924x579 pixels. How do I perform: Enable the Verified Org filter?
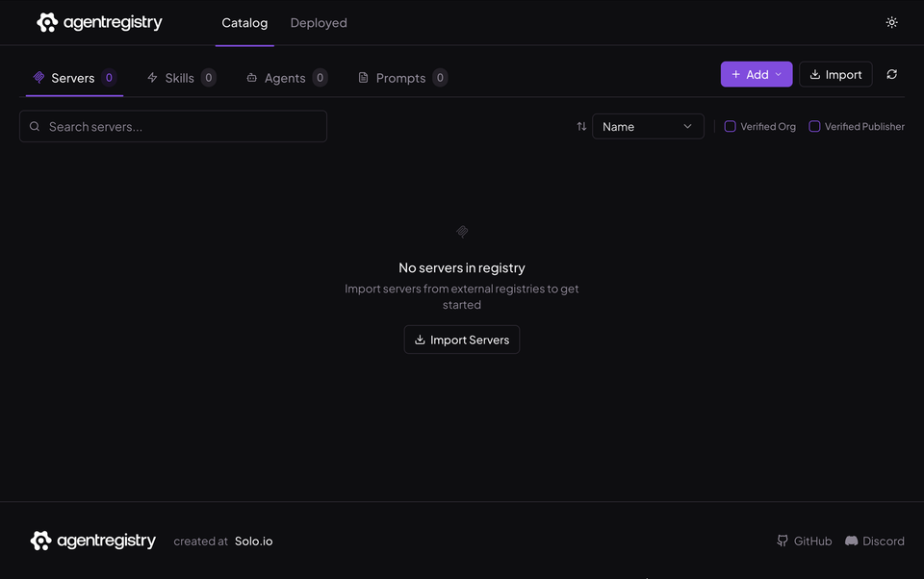pos(730,126)
